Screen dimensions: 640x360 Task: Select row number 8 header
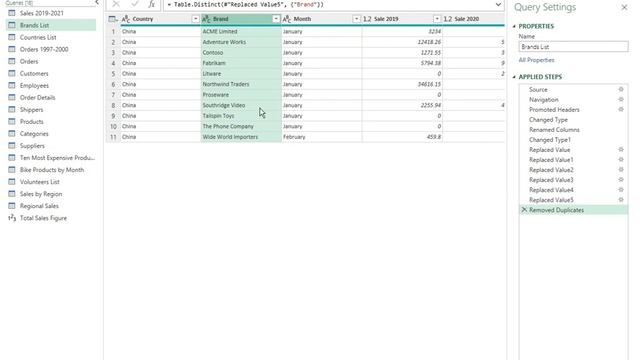113,105
